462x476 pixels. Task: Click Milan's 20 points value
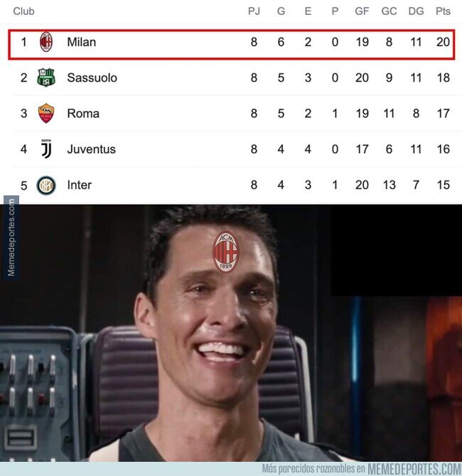click(444, 42)
